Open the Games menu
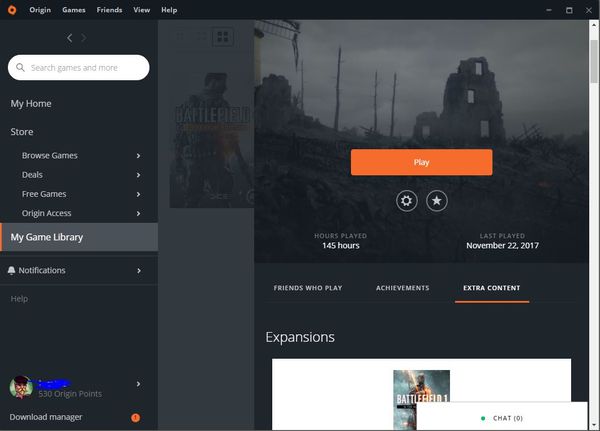Image resolution: width=600 pixels, height=431 pixels. pyautogui.click(x=74, y=10)
